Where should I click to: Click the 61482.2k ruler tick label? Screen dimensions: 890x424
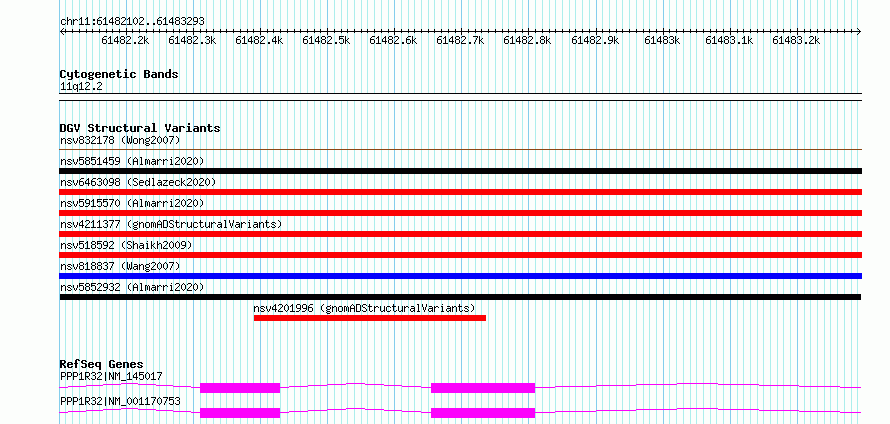125,40
